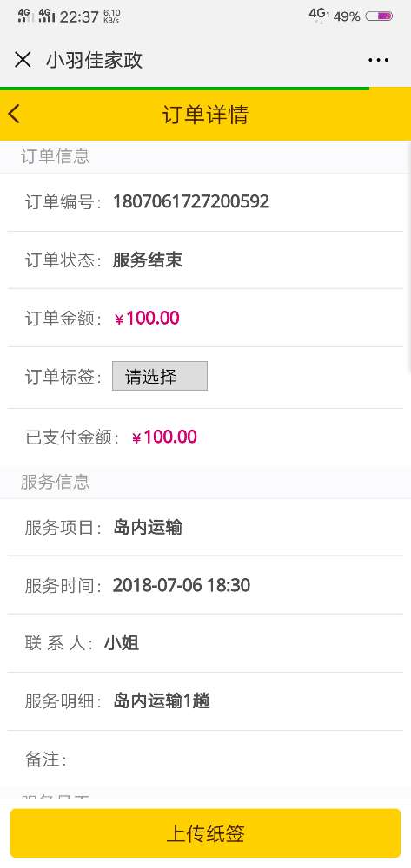Viewport: 411px width, 868px height.
Task: Tap the 22:37 clock in status bar
Action: pos(79,16)
